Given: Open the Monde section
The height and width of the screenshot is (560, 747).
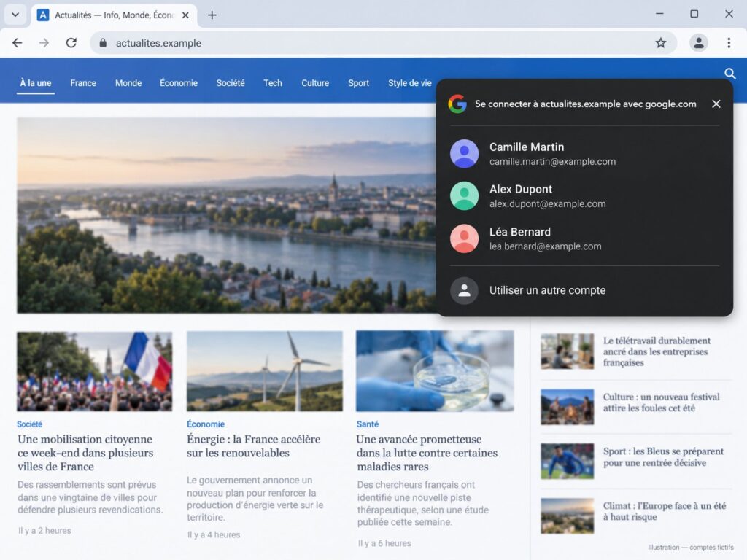Looking at the screenshot, I should tap(128, 83).
